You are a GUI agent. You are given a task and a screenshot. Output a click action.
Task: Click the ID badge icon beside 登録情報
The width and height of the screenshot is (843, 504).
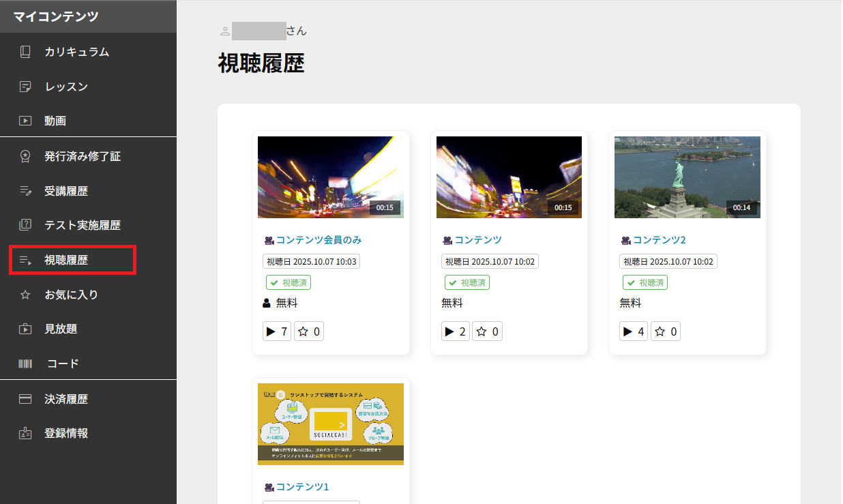25,433
